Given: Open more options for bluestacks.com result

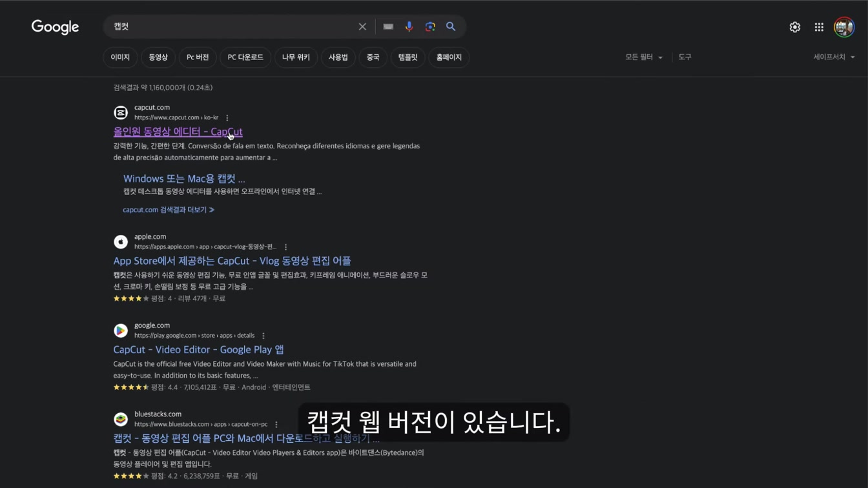Looking at the screenshot, I should point(276,424).
